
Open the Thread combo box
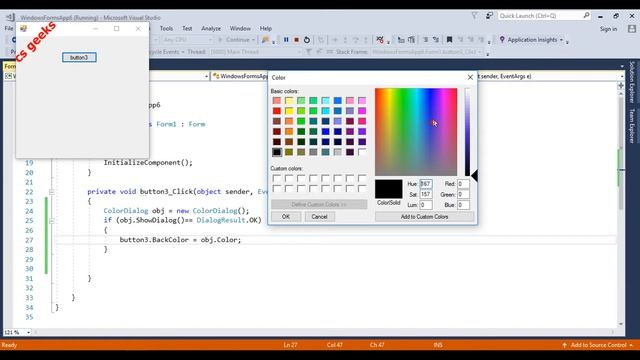point(255,52)
